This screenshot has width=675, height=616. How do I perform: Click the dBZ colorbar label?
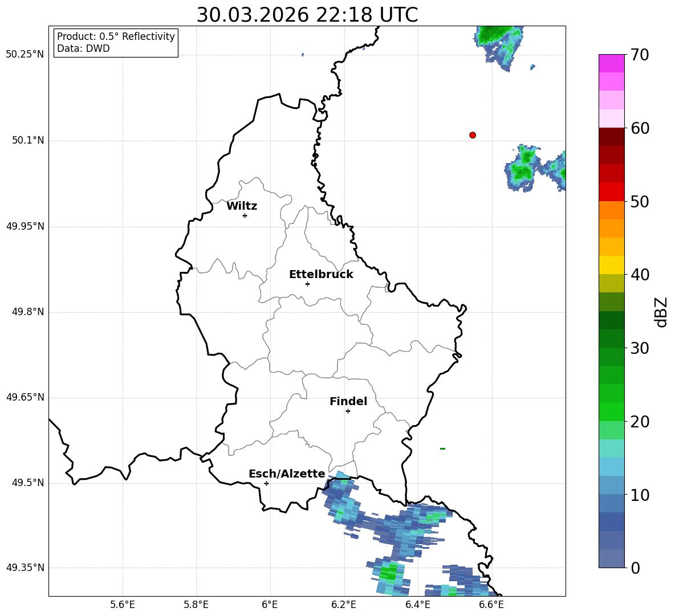(660, 312)
